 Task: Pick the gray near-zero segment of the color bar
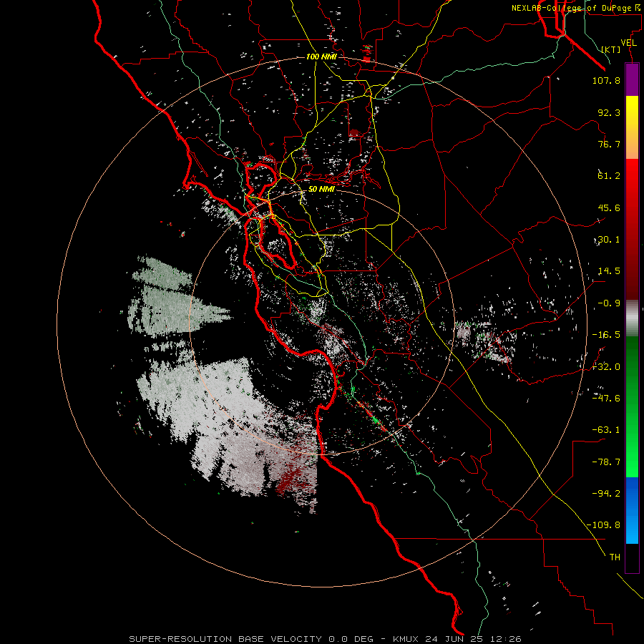point(632,318)
